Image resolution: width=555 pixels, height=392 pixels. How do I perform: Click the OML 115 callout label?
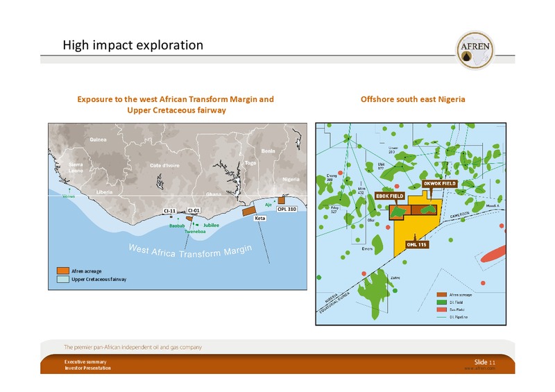pyautogui.click(x=417, y=245)
